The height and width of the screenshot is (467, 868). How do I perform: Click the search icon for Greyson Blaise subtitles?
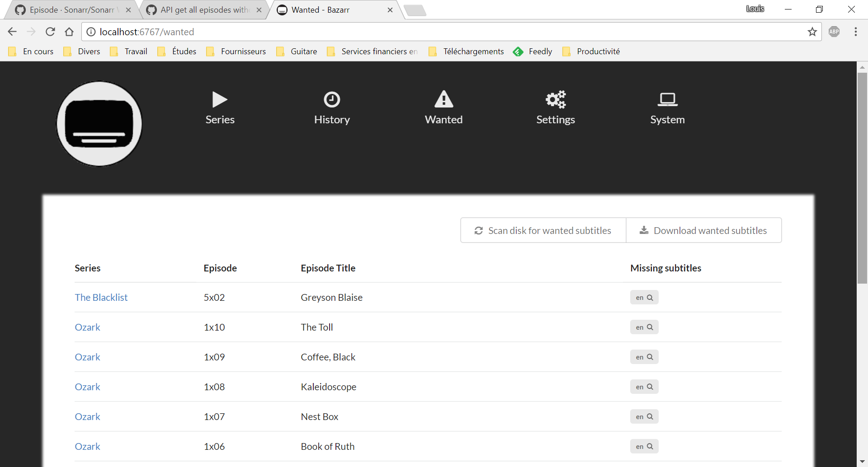[x=650, y=297]
